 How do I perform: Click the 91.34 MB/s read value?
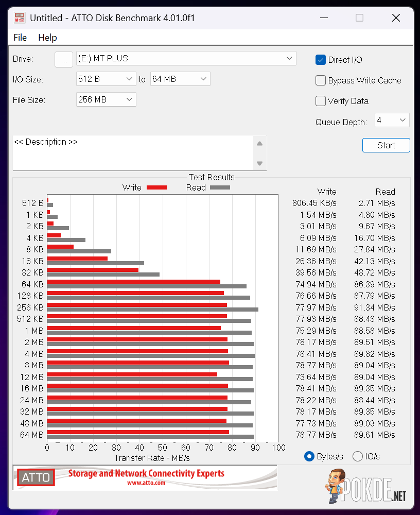pos(375,307)
